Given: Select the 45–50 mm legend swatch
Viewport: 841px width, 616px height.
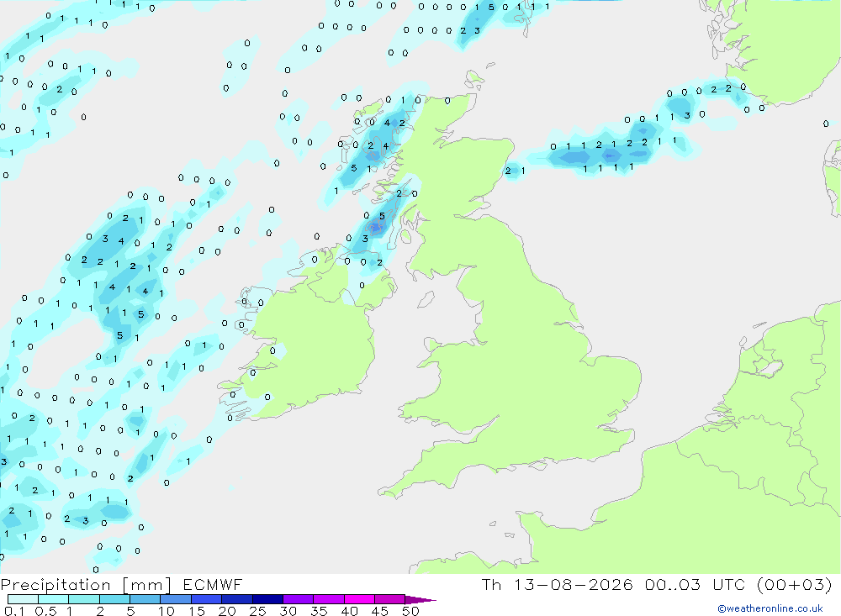Looking at the screenshot, I should (x=390, y=599).
